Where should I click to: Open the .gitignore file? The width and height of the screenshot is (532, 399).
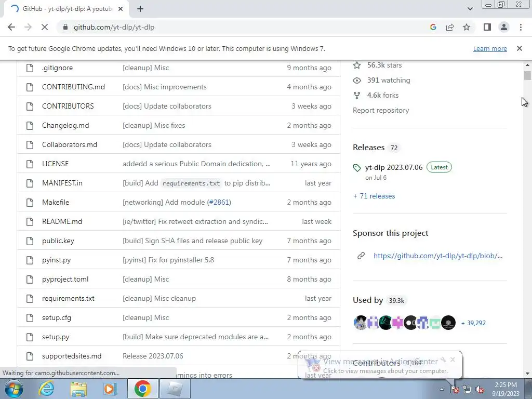(x=57, y=68)
